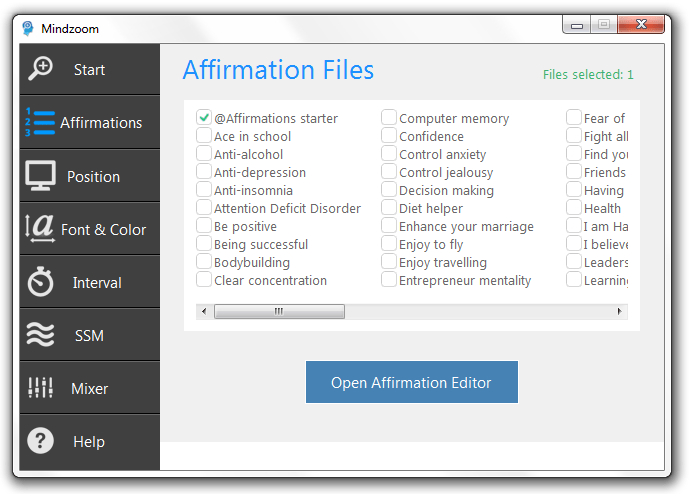Viewport: 691px width, 494px height.
Task: Open the Interval stopwatch icon
Action: click(40, 283)
